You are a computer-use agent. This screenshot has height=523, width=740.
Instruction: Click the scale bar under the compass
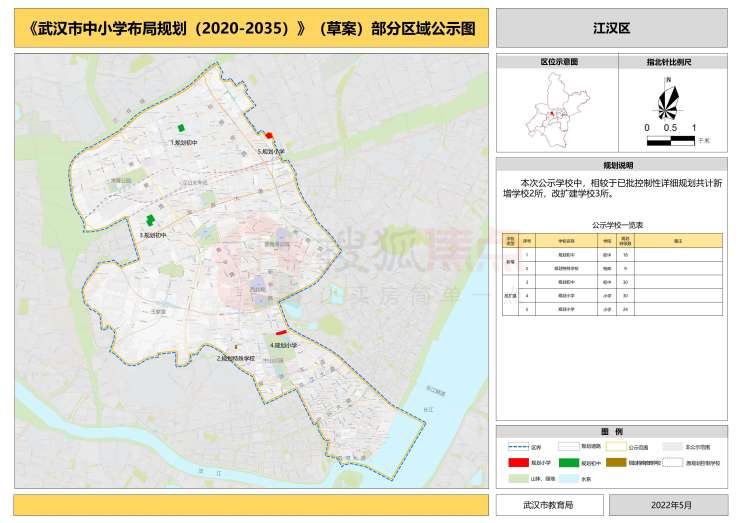(670, 128)
